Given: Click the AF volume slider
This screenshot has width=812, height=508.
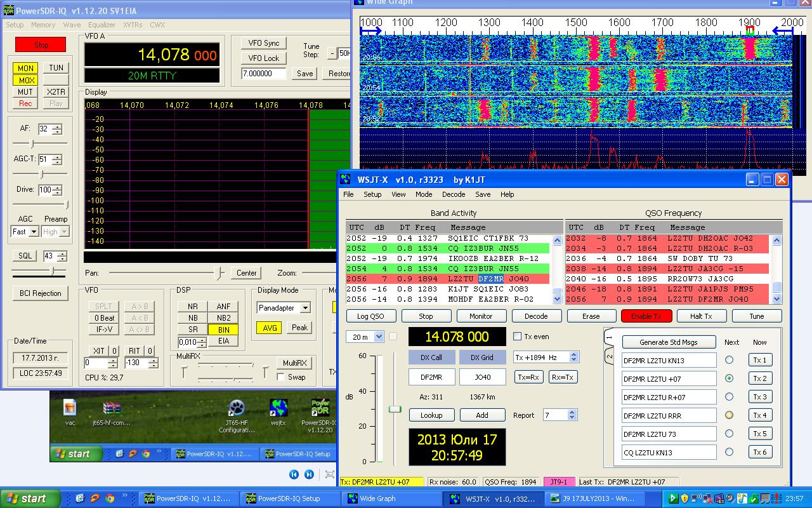Looking at the screenshot, I should pyautogui.click(x=32, y=144).
